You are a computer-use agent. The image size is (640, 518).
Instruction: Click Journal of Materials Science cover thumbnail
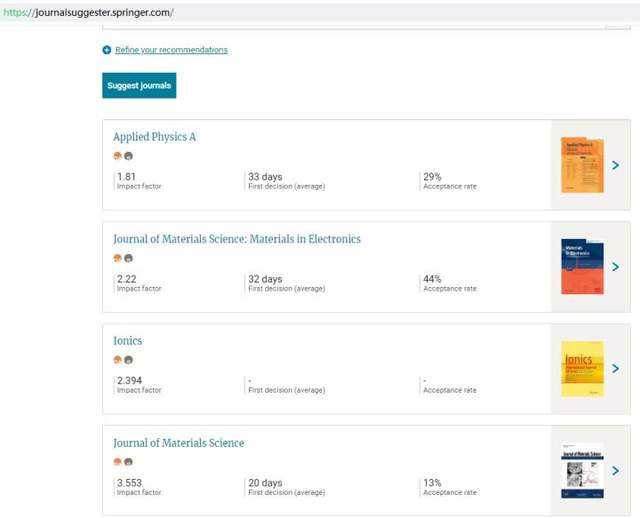pyautogui.click(x=582, y=471)
